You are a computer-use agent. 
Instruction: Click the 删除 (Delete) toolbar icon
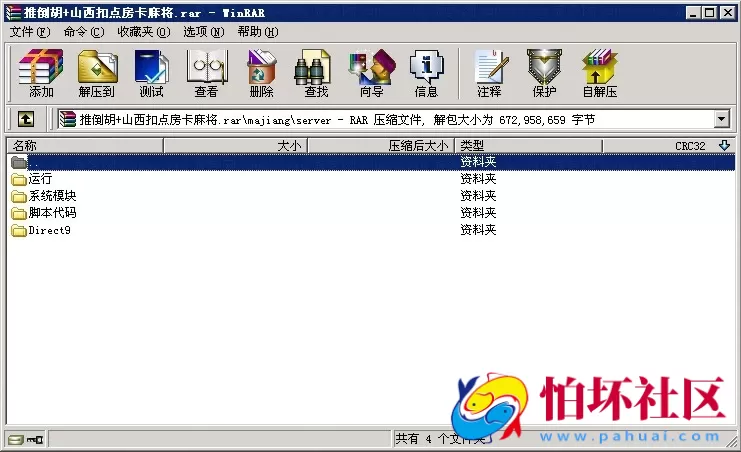261,73
